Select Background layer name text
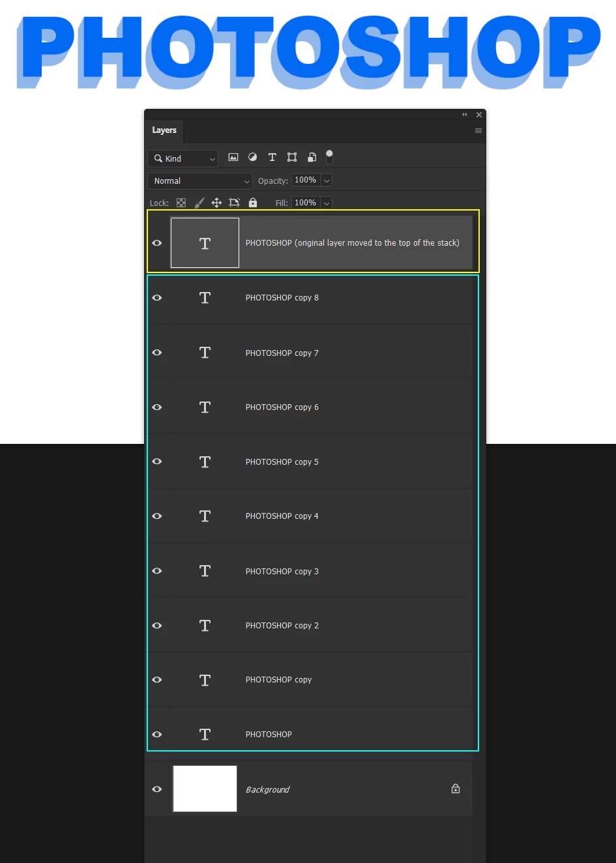616x863 pixels. point(267,790)
